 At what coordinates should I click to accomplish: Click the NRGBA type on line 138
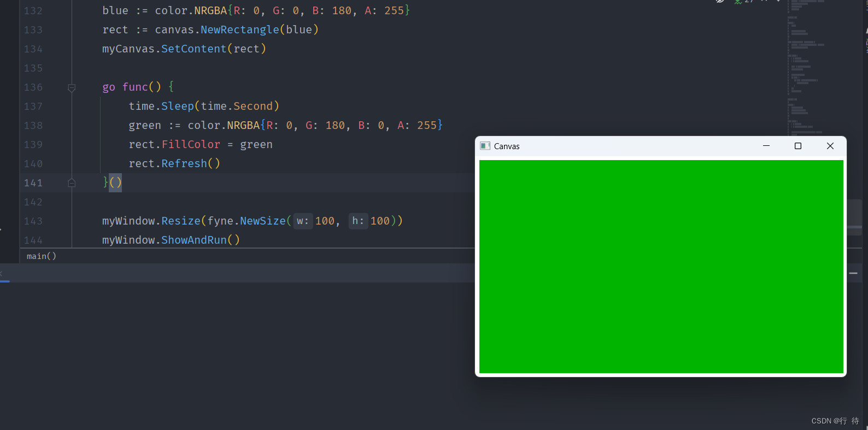click(x=243, y=125)
